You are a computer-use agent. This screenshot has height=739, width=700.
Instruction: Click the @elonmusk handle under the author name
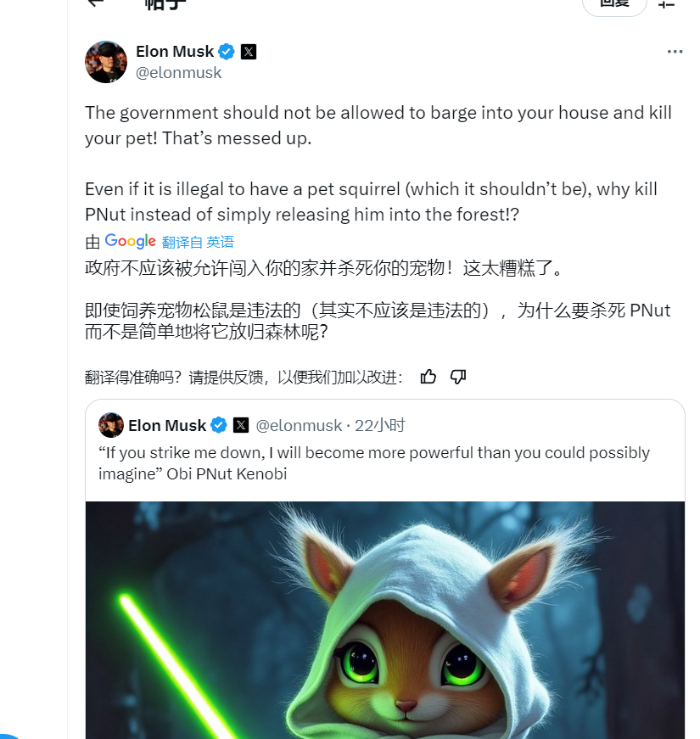pyautogui.click(x=178, y=73)
